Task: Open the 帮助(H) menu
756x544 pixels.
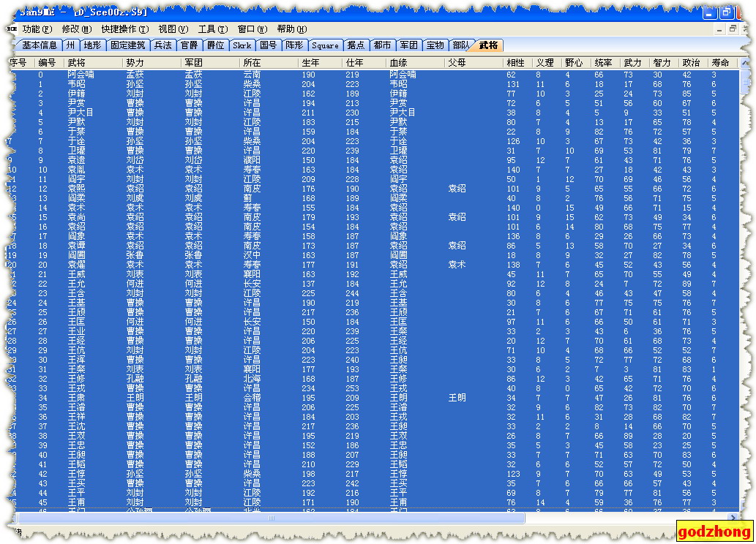Action: tap(291, 29)
